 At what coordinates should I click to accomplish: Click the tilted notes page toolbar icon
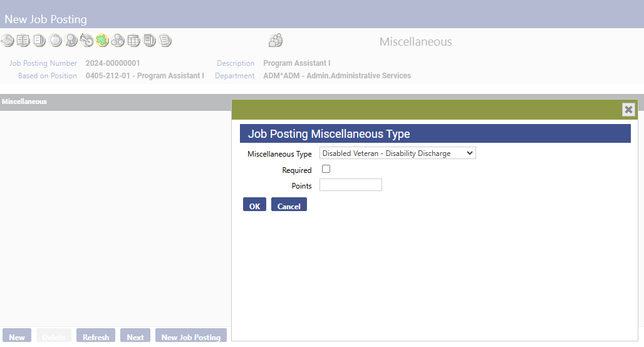[x=165, y=41]
